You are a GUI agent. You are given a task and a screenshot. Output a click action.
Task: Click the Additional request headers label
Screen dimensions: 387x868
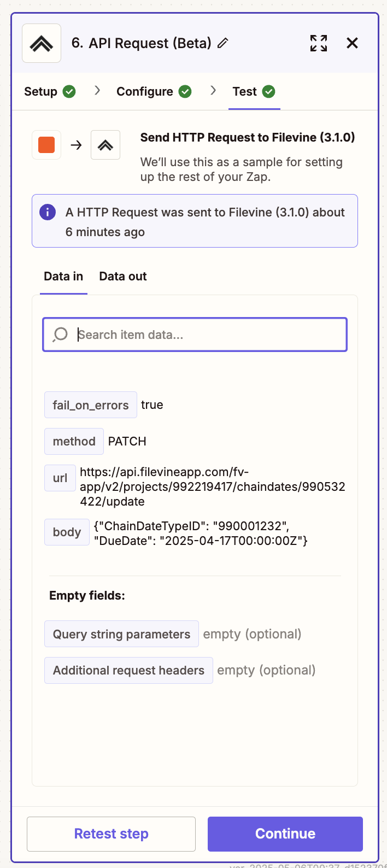pyautogui.click(x=128, y=670)
